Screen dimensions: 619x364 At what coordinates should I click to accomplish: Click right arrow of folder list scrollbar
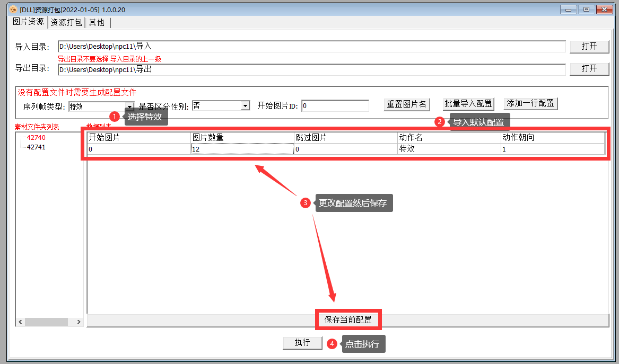coord(79,322)
